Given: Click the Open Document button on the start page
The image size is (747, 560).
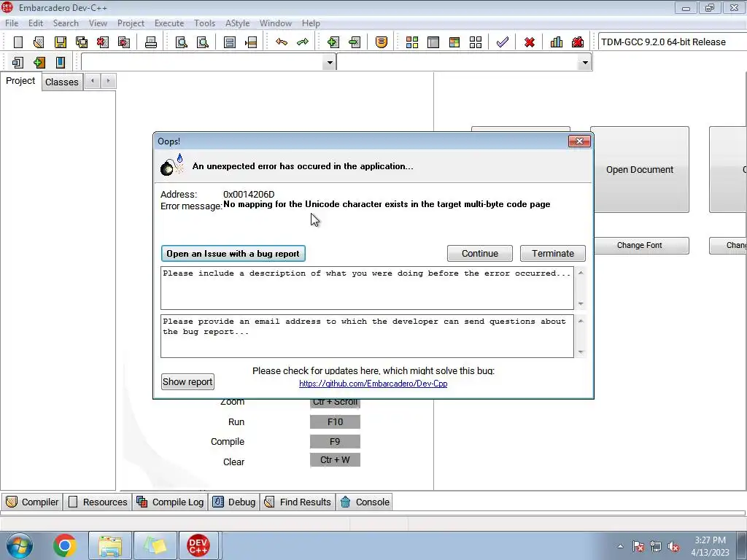Looking at the screenshot, I should coord(639,169).
